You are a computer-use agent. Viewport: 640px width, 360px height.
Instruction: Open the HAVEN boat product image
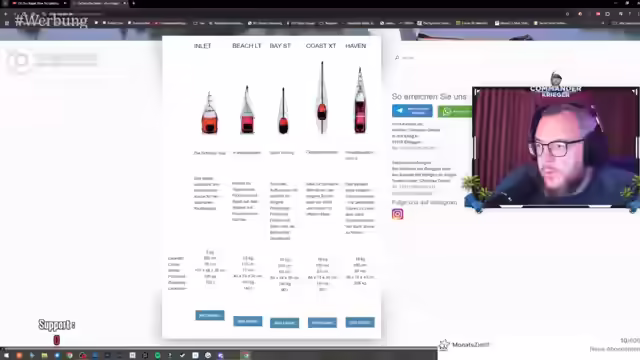point(360,100)
